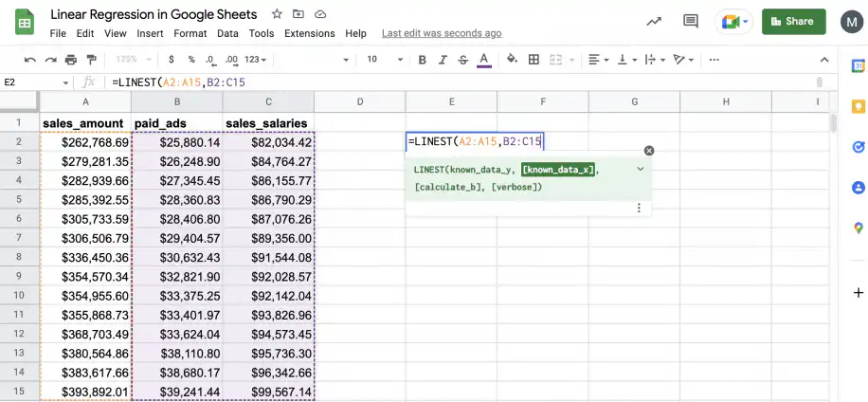This screenshot has width=868, height=402.
Task: Click the green Share button
Action: (794, 22)
